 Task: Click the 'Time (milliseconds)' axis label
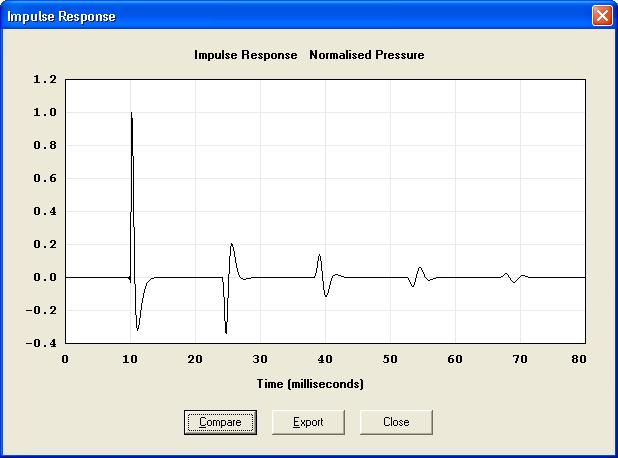[310, 384]
